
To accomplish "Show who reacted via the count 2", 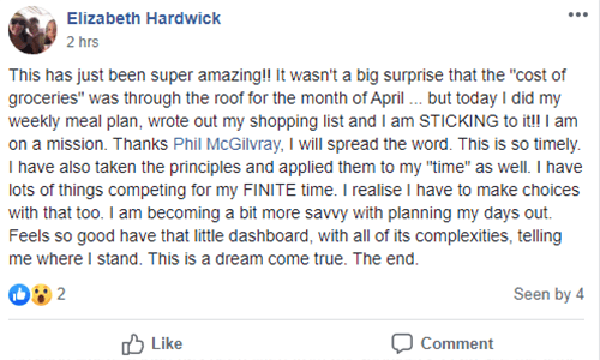I will point(61,294).
